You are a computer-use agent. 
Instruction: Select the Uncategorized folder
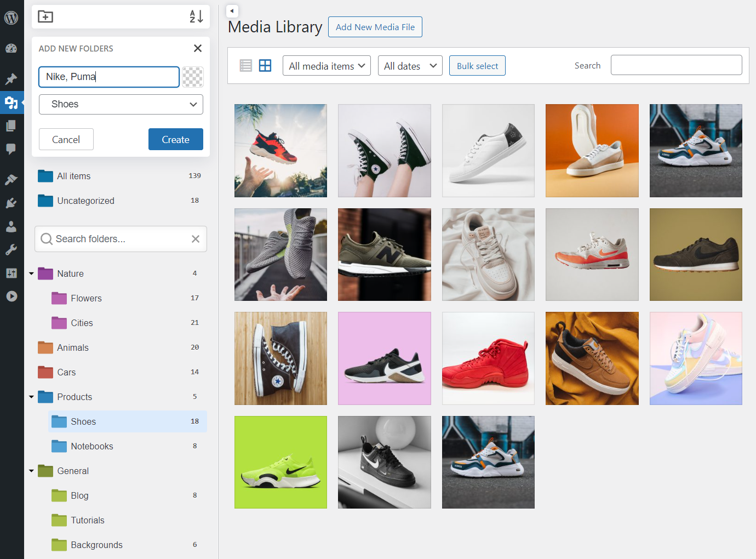pyautogui.click(x=121, y=201)
